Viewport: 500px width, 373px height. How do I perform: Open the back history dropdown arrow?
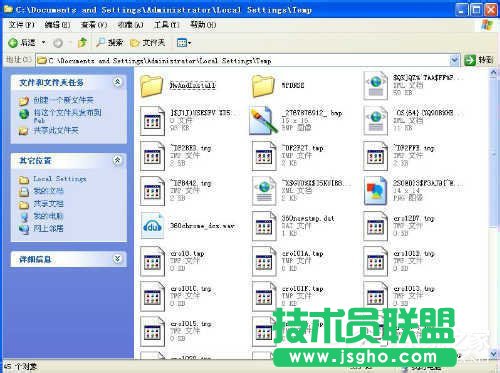click(44, 43)
